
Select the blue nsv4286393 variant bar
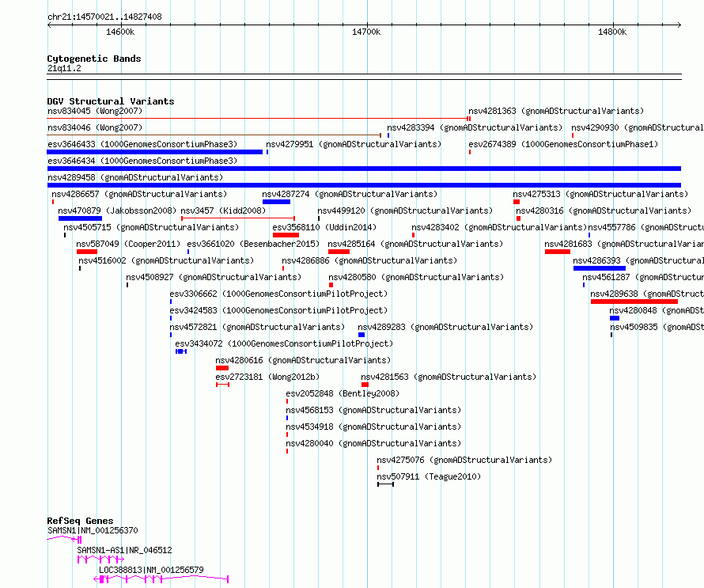(600, 268)
